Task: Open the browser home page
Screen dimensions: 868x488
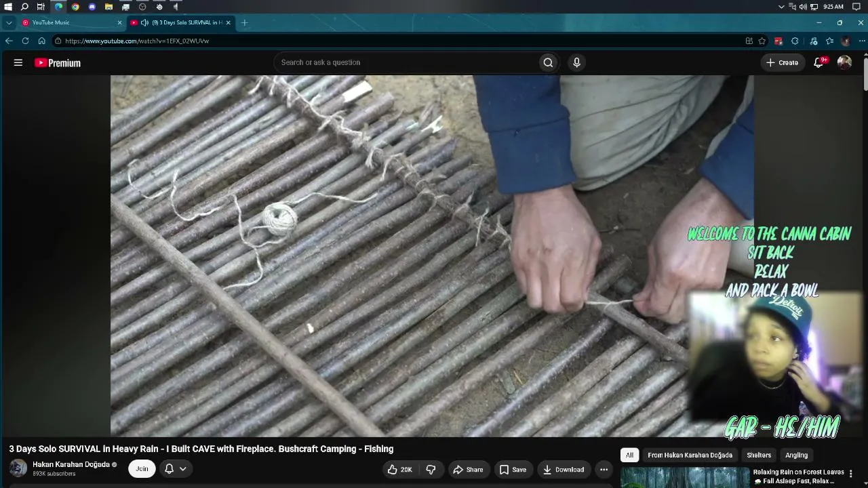Action: pyautogui.click(x=41, y=41)
